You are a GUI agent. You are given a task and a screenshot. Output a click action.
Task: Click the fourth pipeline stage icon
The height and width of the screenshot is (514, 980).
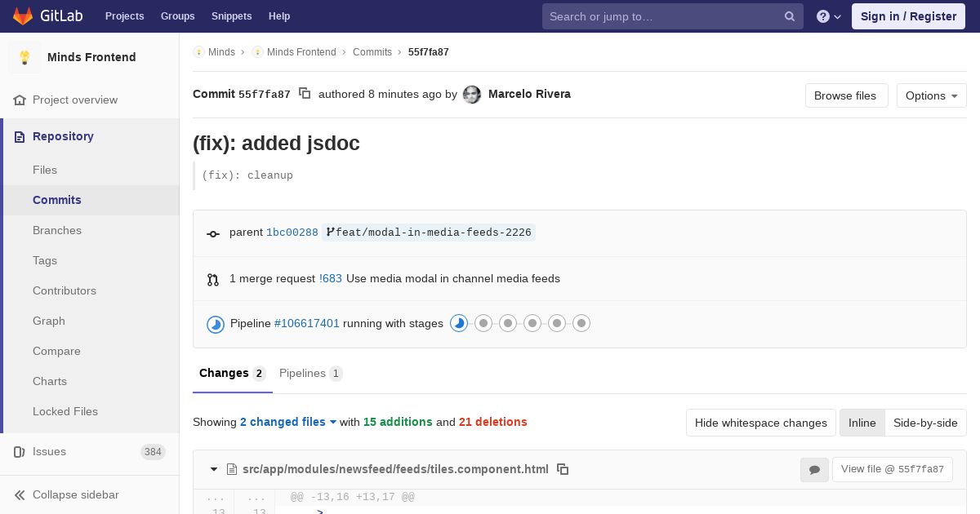click(x=532, y=323)
